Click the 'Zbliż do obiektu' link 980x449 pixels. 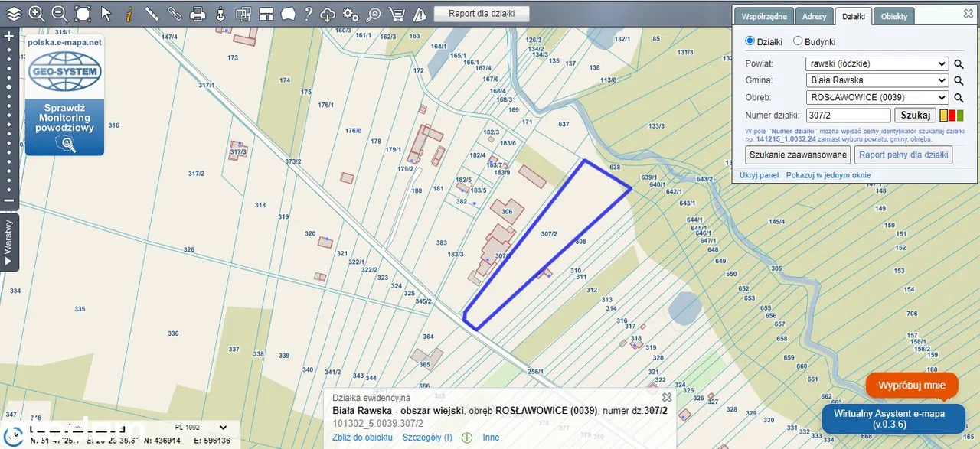tap(362, 438)
